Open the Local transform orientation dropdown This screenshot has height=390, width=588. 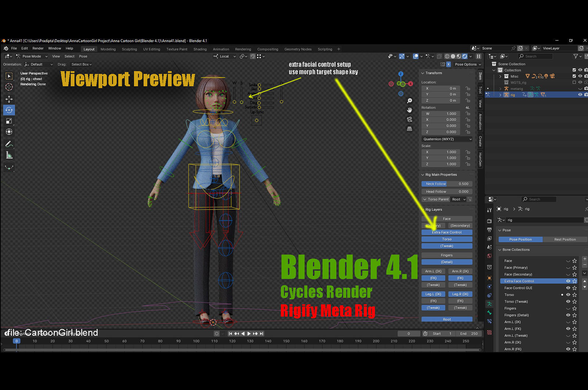point(225,56)
